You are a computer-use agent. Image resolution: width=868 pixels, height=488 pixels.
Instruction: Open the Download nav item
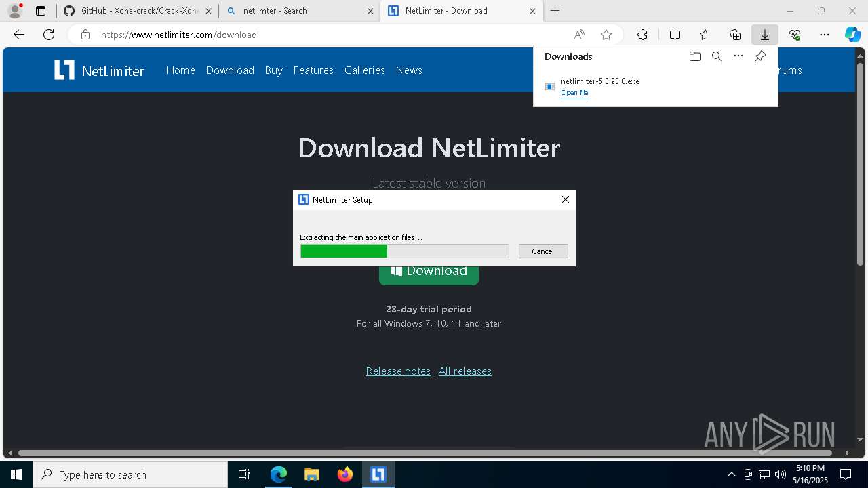[x=230, y=70]
